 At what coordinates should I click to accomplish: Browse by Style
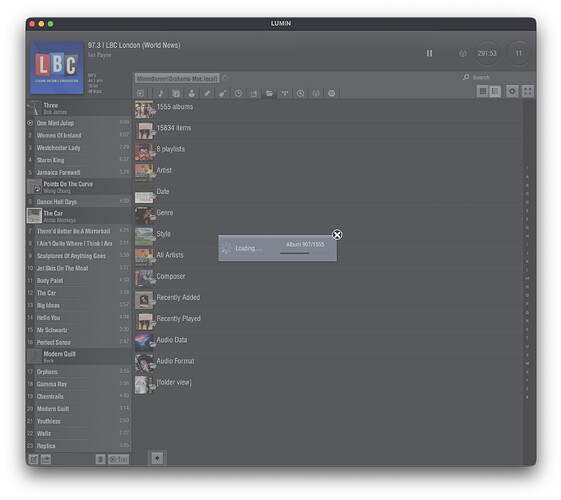pos(328,236)
